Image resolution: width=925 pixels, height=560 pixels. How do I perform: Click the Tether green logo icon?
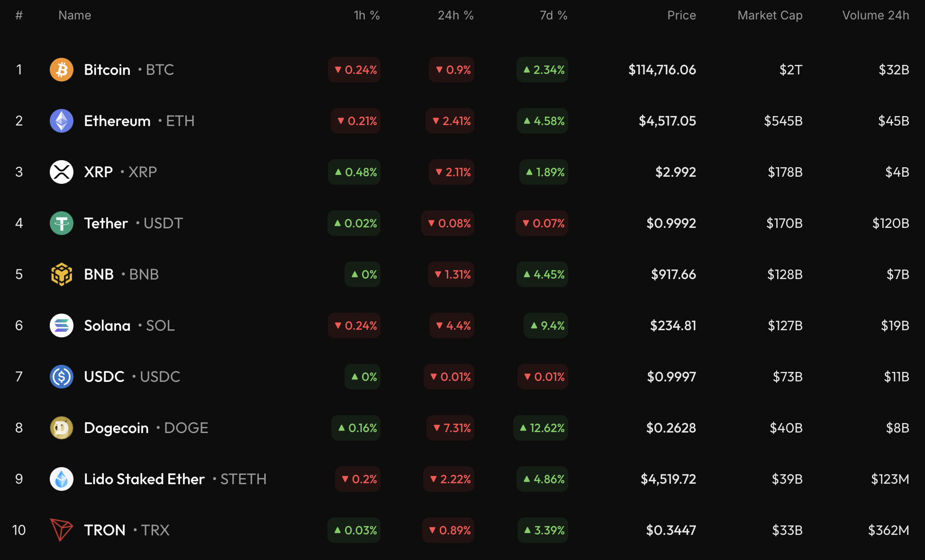[x=62, y=223]
